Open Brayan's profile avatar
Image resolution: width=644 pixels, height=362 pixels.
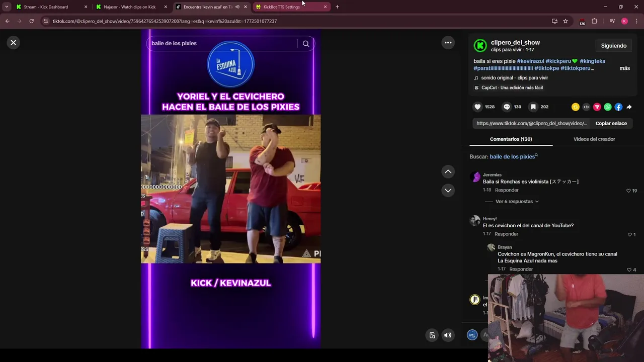[491, 248]
